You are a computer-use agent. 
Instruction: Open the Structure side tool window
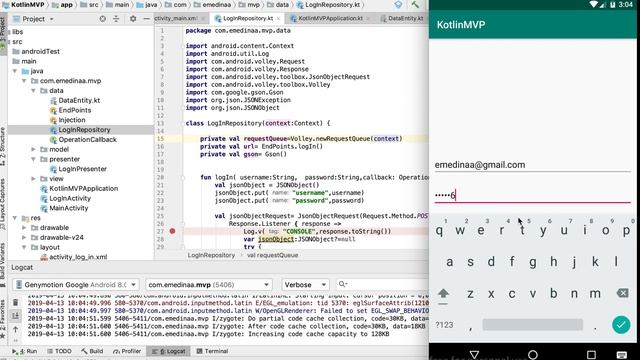(x=3, y=146)
